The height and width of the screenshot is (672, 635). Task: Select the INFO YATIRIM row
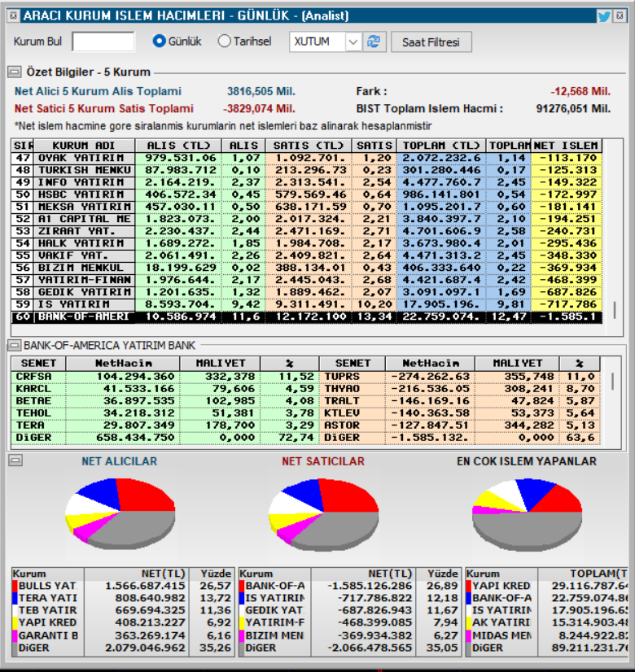[x=307, y=182]
